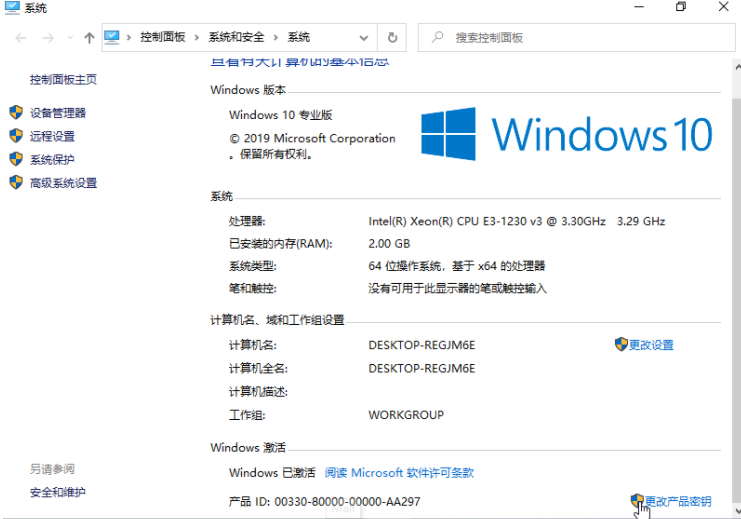Screen dimensions: 741x519
Task: Expand the chevron after 系统和安全 breadcrumb
Action: tap(277, 38)
